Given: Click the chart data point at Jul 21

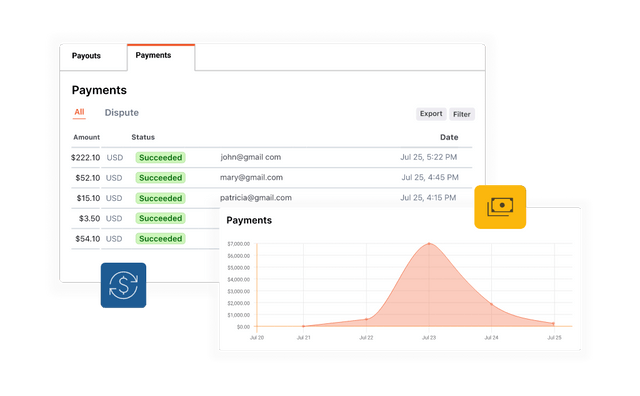Looking at the screenshot, I should (x=303, y=326).
